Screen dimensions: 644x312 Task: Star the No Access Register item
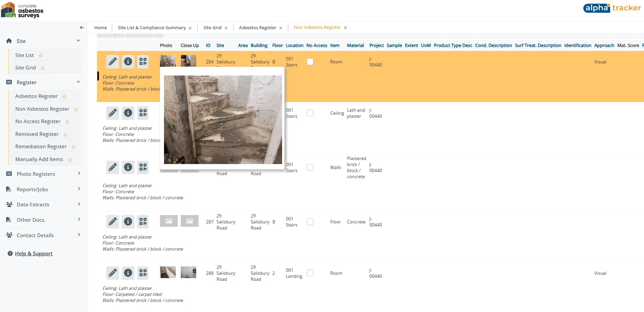[67, 122]
